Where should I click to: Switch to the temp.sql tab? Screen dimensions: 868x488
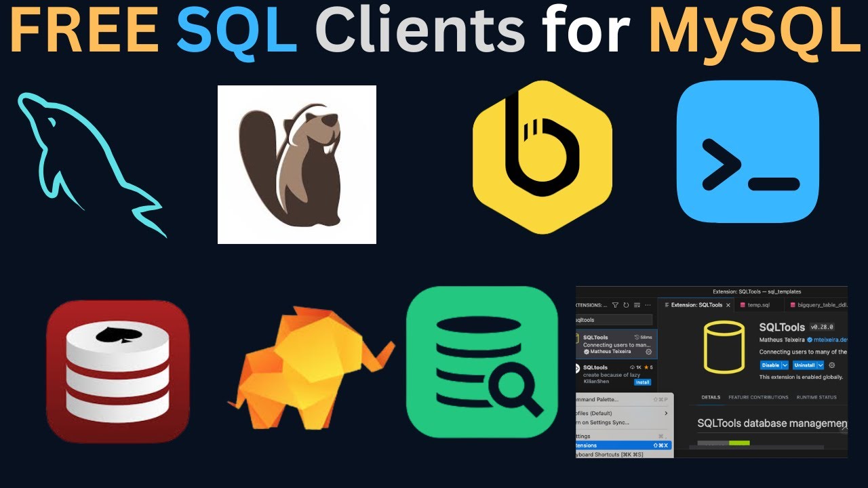pyautogui.click(x=758, y=305)
